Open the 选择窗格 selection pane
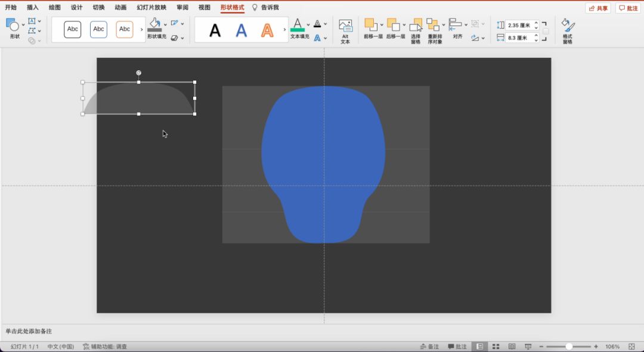644x352 pixels. (416, 31)
